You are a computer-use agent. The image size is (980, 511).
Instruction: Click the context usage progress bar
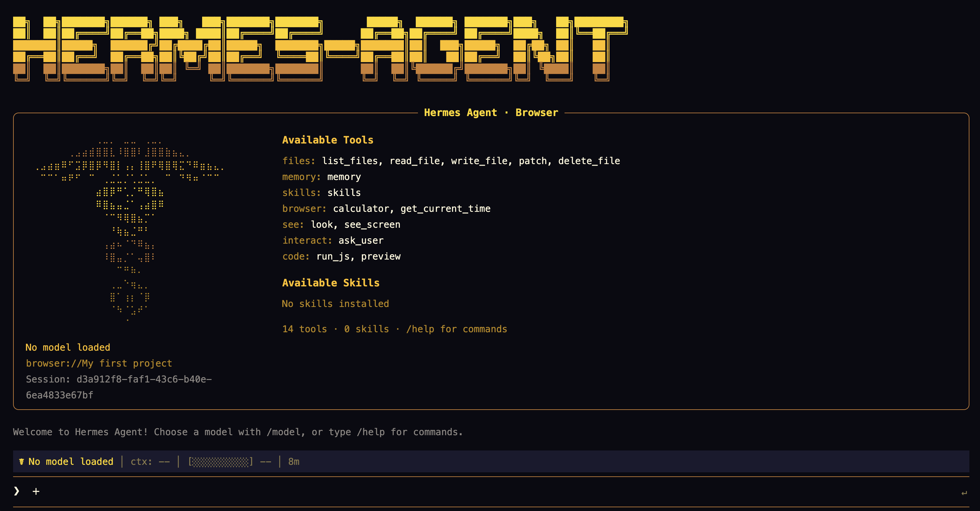pyautogui.click(x=220, y=461)
